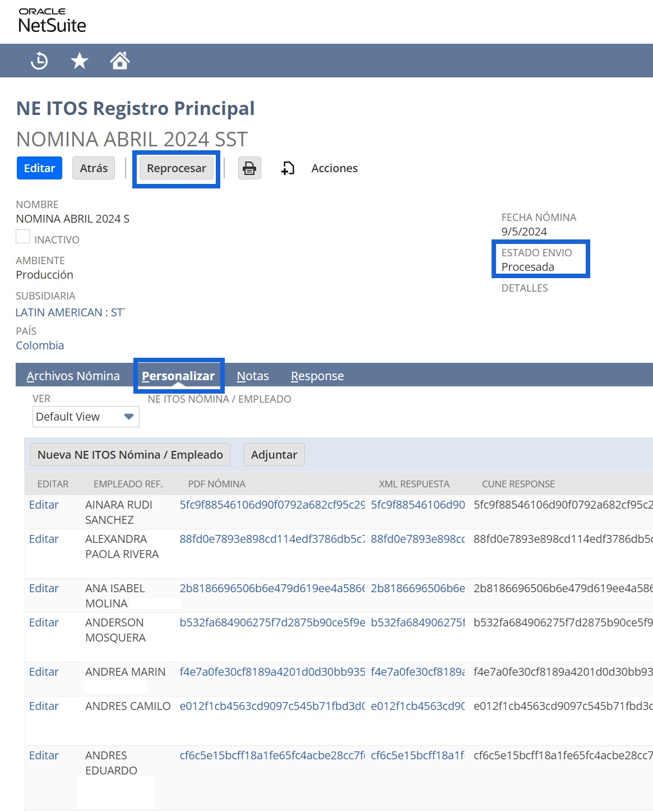Click the Reprocesar button

[176, 168]
